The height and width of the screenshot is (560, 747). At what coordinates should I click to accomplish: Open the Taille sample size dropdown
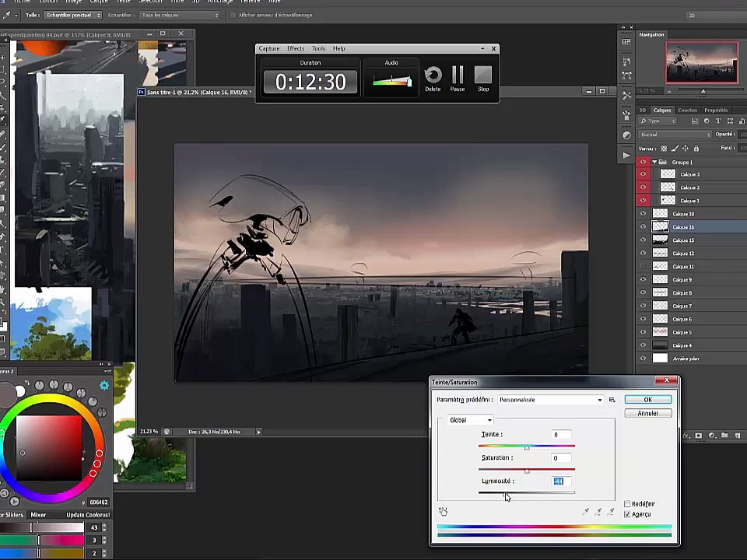[x=73, y=16]
